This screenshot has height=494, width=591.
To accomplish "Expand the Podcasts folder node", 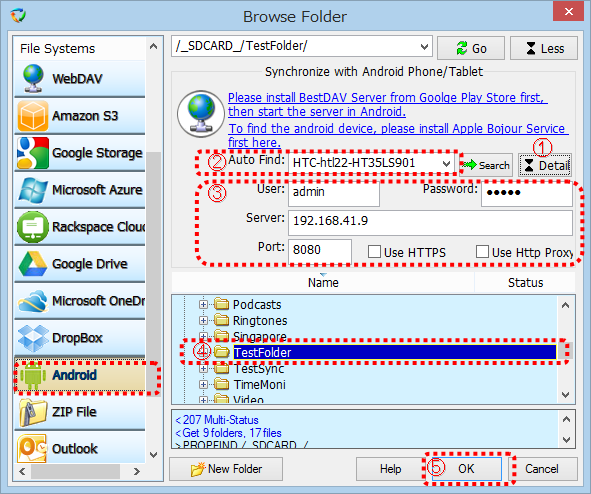I will (203, 304).
